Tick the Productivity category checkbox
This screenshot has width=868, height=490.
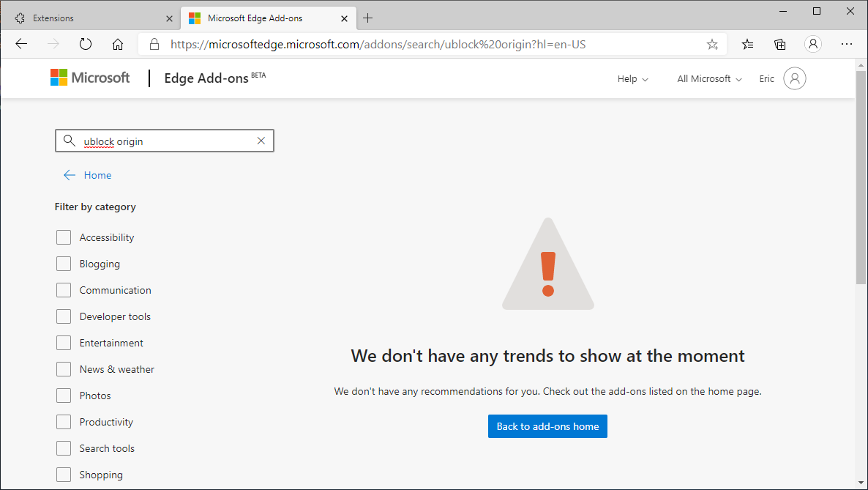64,422
